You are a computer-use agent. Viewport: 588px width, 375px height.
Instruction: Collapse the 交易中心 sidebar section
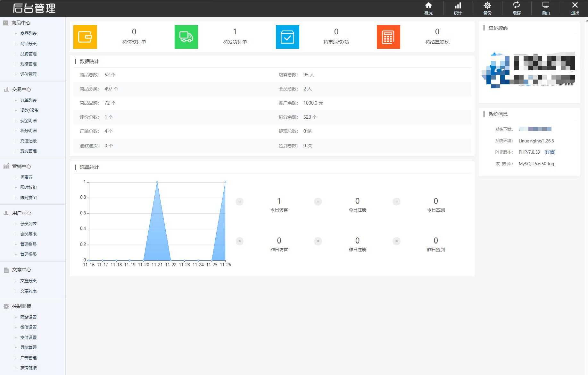pos(21,89)
